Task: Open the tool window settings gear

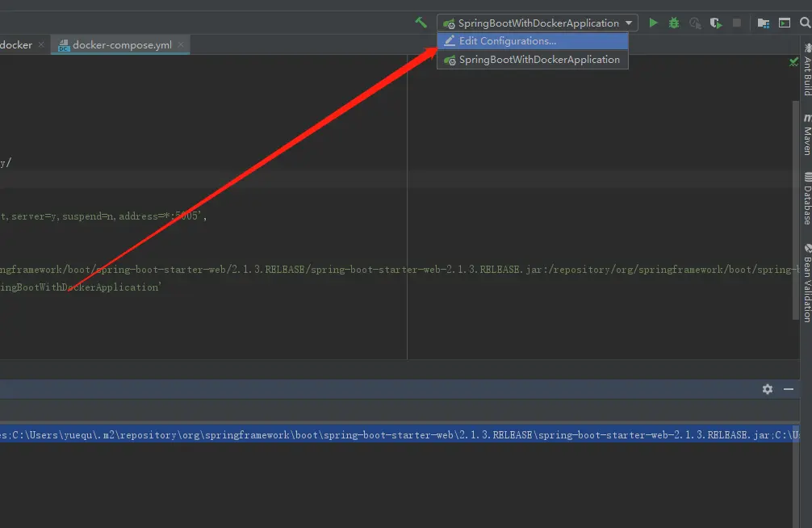Action: (768, 389)
